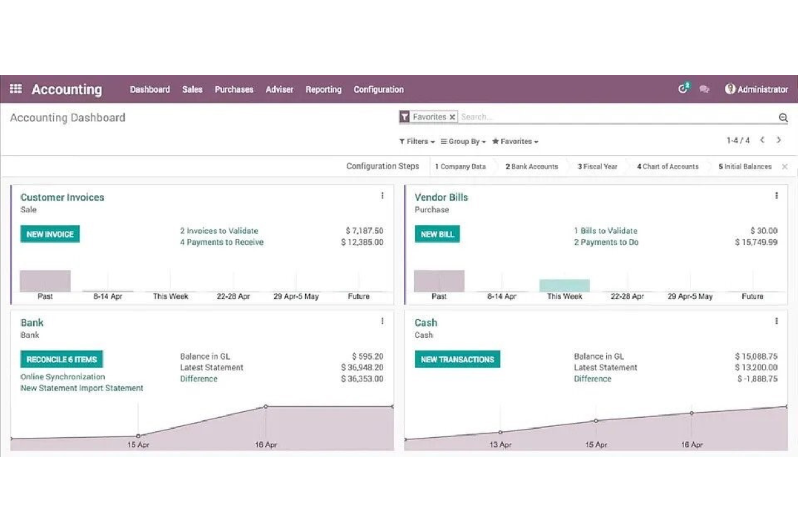Remove the Favorites filter tag
This screenshot has width=798, height=532.
tap(451, 116)
